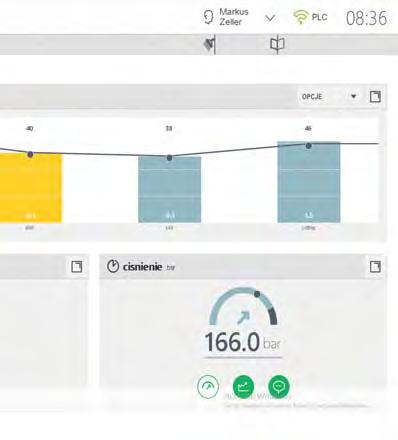The height and width of the screenshot is (440, 398).
Task: Open the book manual icon in toolbar
Action: [277, 44]
